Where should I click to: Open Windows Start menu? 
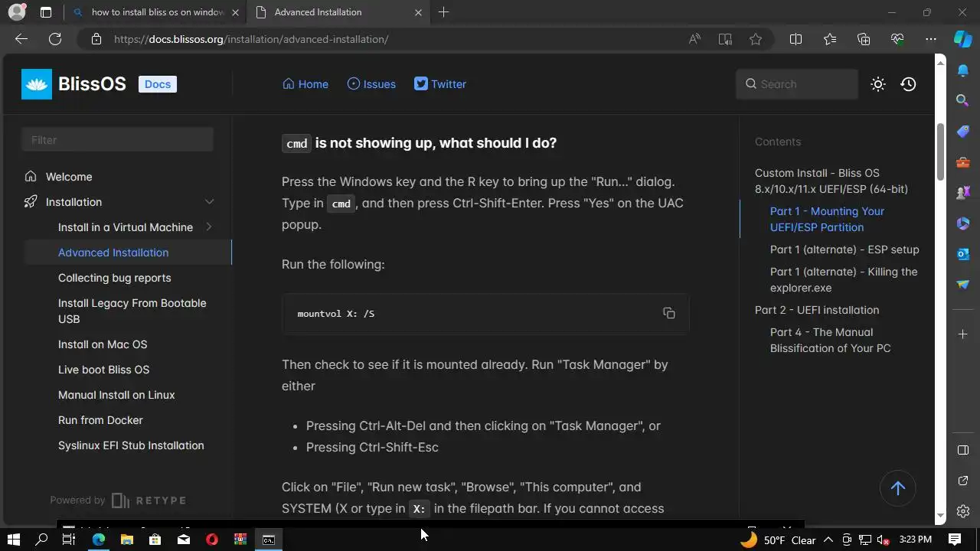click(13, 540)
